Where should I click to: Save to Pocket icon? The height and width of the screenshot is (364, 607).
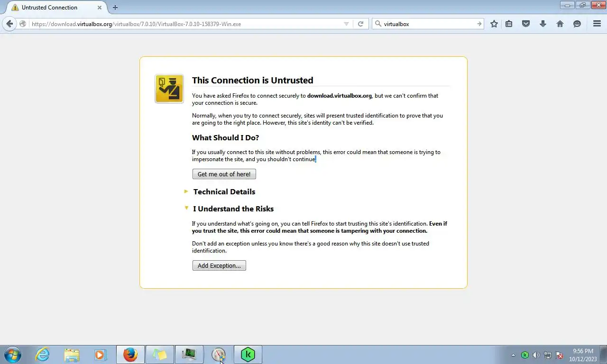[x=526, y=24]
